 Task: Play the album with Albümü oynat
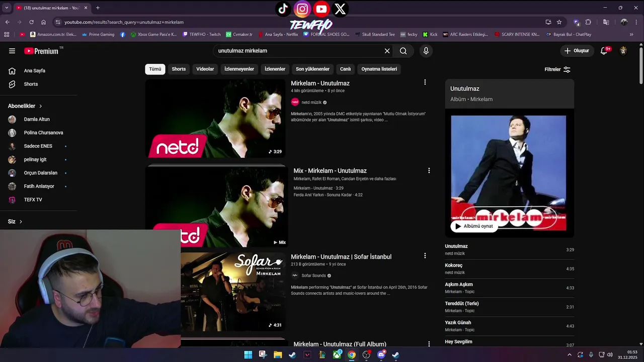pos(473,226)
